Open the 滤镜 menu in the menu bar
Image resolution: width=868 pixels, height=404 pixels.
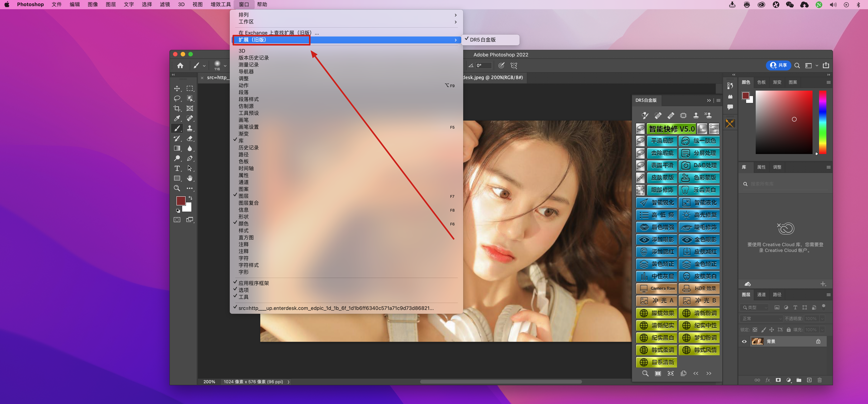click(x=165, y=4)
